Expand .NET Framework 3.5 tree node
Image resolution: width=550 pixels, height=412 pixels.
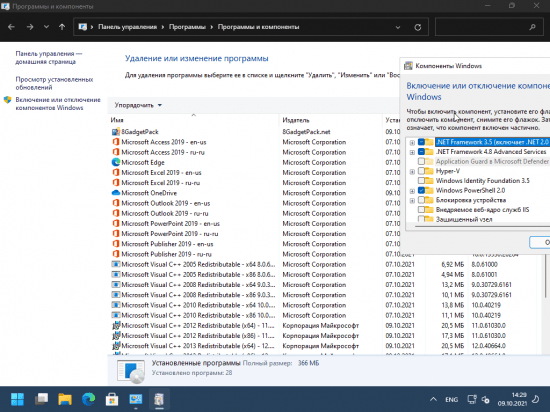click(412, 143)
